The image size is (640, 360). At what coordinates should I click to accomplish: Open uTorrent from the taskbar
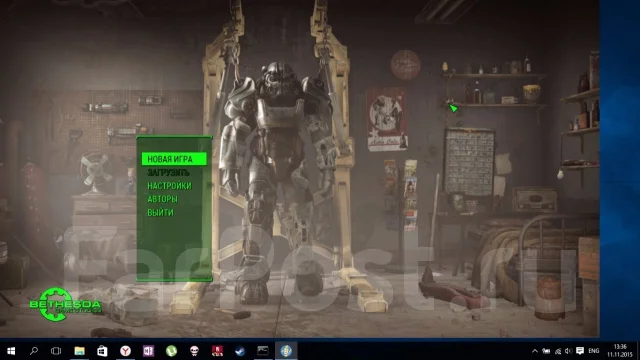(x=171, y=351)
